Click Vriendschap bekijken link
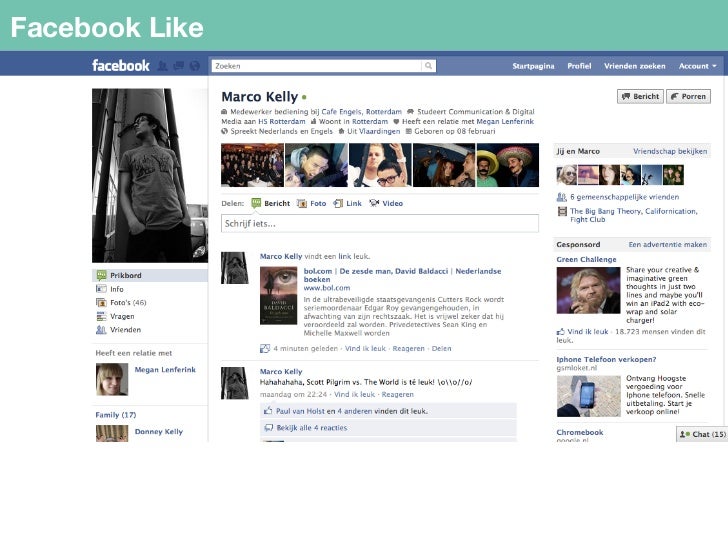 670,151
